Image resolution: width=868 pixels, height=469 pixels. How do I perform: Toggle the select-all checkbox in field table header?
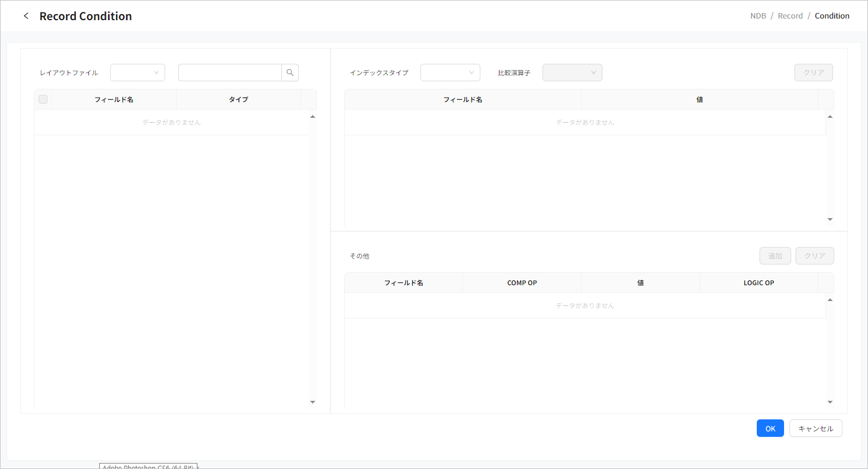(43, 99)
